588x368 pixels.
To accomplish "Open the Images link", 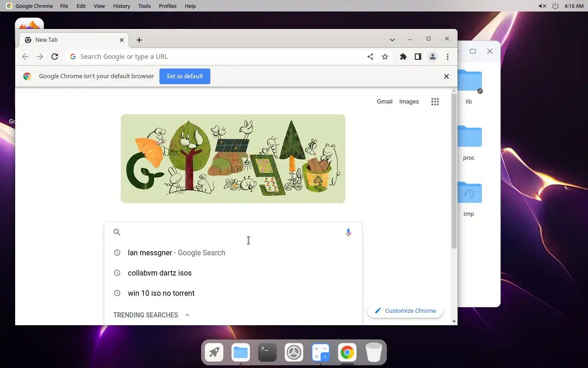I will tap(409, 102).
